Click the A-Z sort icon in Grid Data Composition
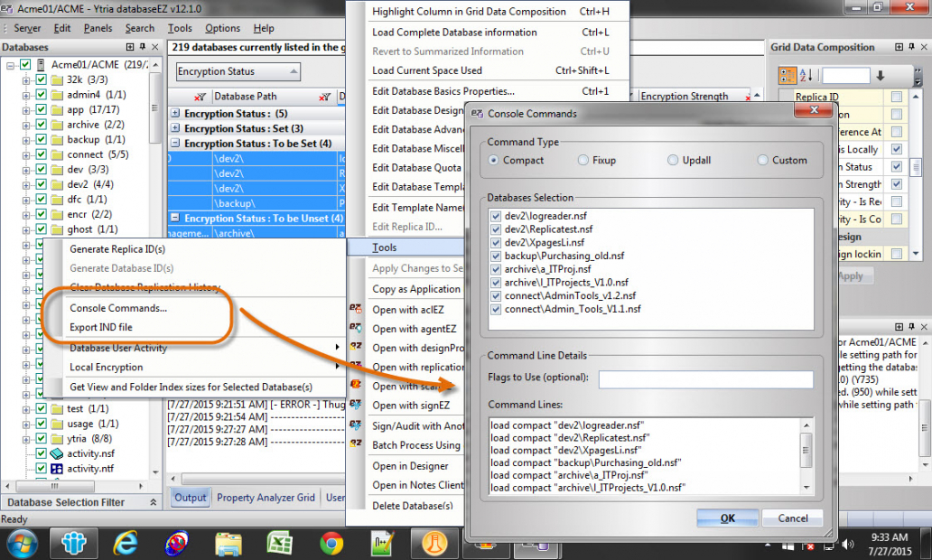Screen dimensions: 932x560 point(807,76)
